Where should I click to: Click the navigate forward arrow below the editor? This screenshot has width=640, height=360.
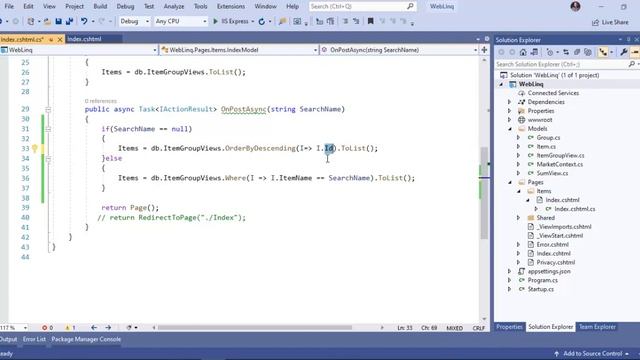[x=108, y=327]
